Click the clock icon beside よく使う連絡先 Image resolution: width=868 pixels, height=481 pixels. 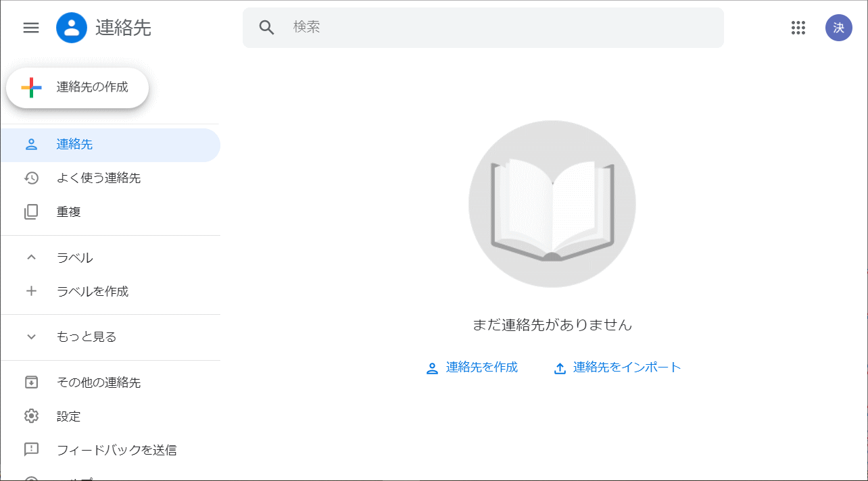(x=31, y=178)
